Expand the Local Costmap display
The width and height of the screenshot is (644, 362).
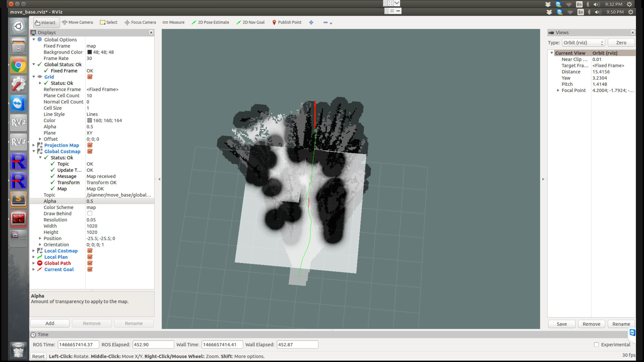point(34,251)
